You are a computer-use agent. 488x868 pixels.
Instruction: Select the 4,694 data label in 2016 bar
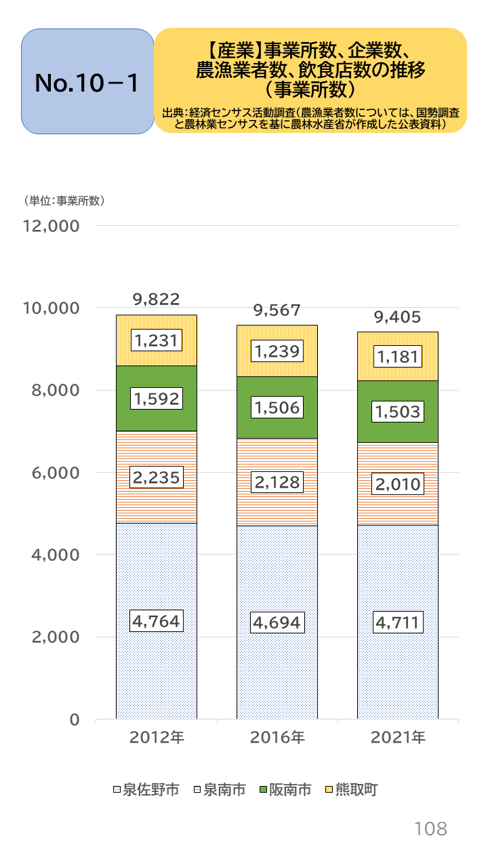[277, 622]
